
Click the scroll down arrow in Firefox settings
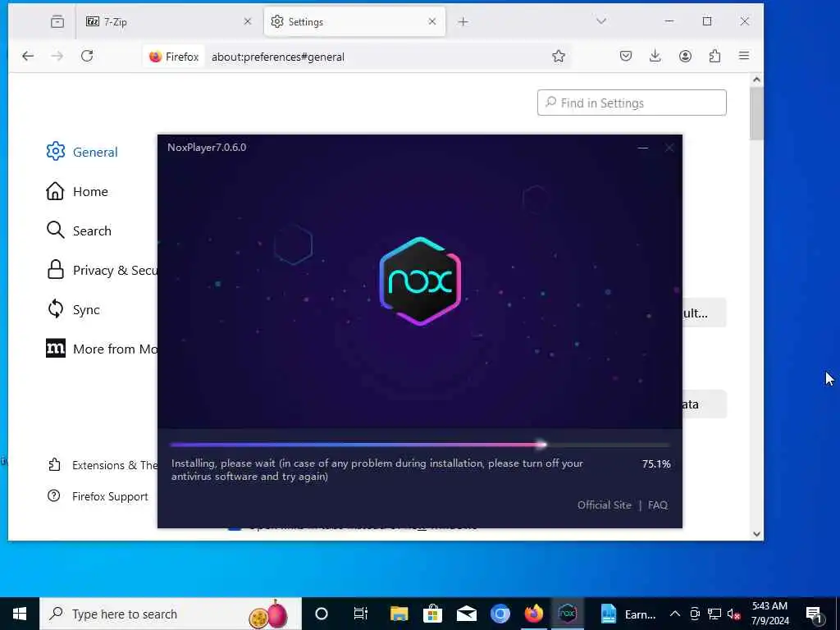756,533
